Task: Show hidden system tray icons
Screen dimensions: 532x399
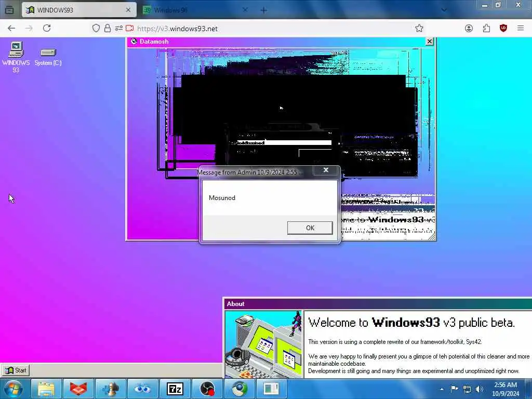Action: tap(442, 389)
